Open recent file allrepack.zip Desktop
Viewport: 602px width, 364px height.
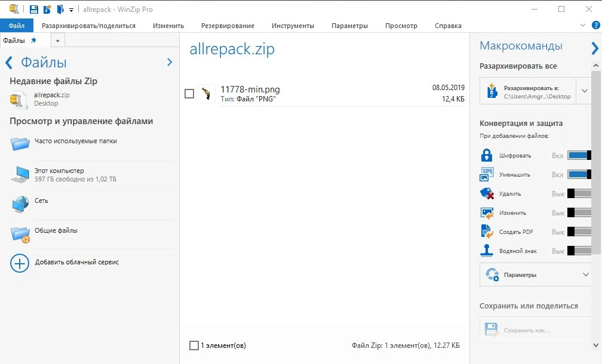[52, 99]
